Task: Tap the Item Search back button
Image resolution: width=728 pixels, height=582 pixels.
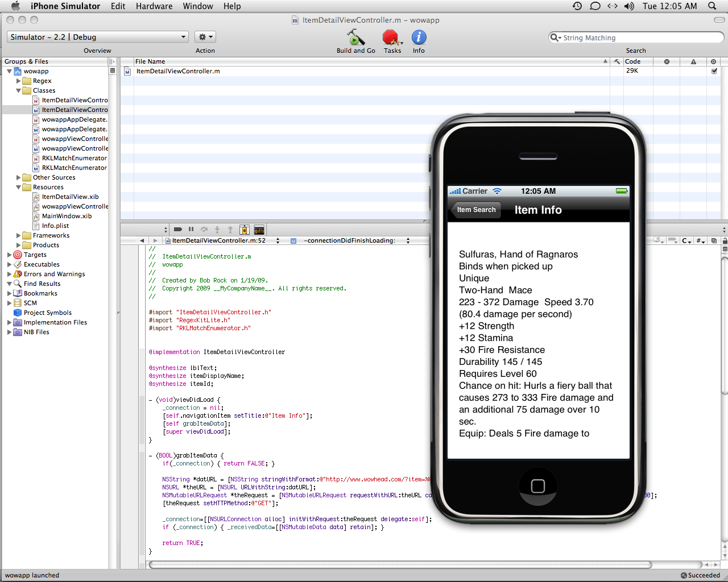Action: [x=475, y=210]
